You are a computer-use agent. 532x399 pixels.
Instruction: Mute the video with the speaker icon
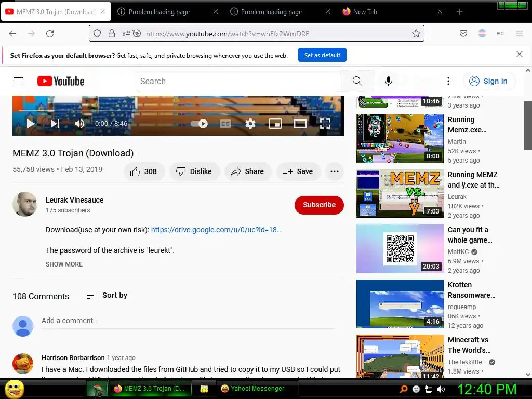[79, 124]
